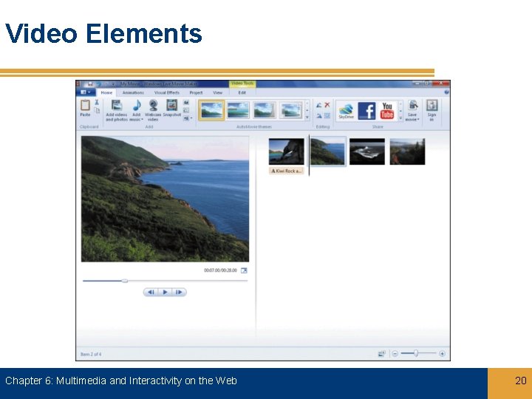Image resolution: width=532 pixels, height=399 pixels.
Task: Click the Rotate right icon
Action: [x=319, y=116]
